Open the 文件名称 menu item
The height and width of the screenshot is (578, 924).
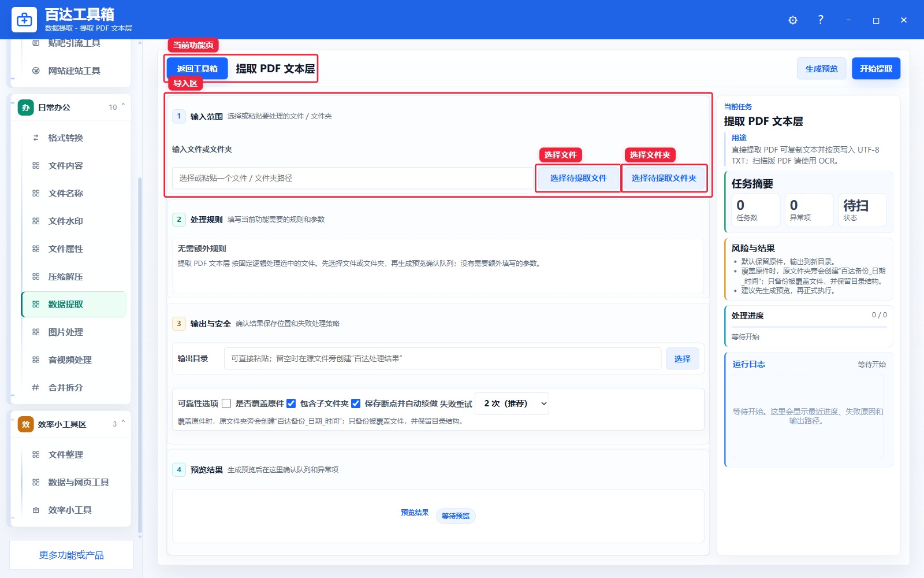pyautogui.click(x=74, y=193)
